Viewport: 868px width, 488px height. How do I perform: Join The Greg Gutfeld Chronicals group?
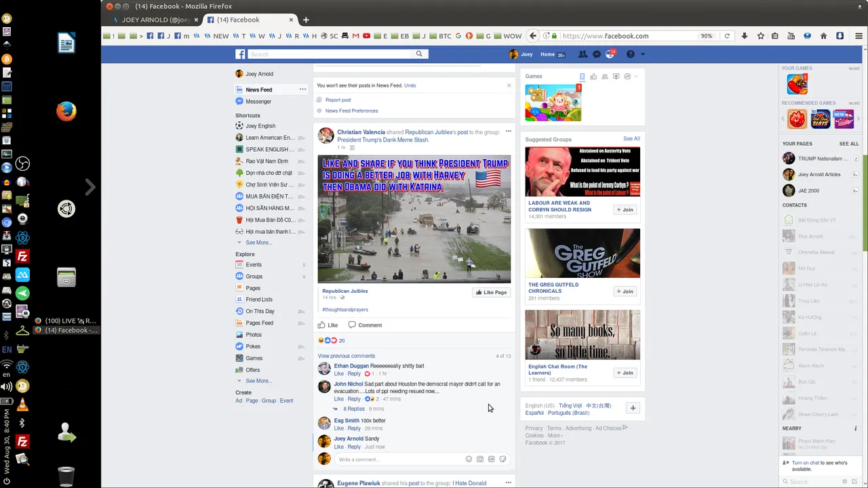point(625,291)
